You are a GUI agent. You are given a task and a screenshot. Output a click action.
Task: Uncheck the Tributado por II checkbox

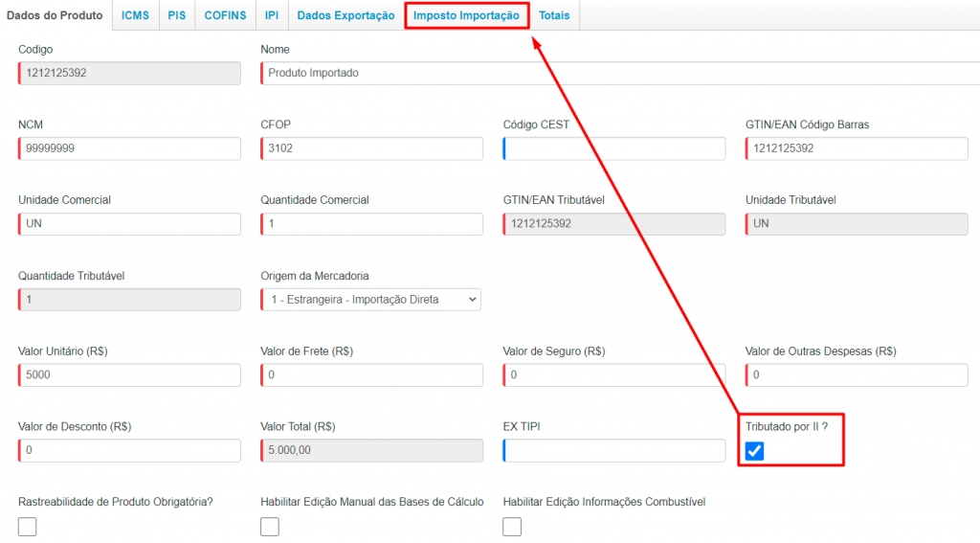coord(754,451)
